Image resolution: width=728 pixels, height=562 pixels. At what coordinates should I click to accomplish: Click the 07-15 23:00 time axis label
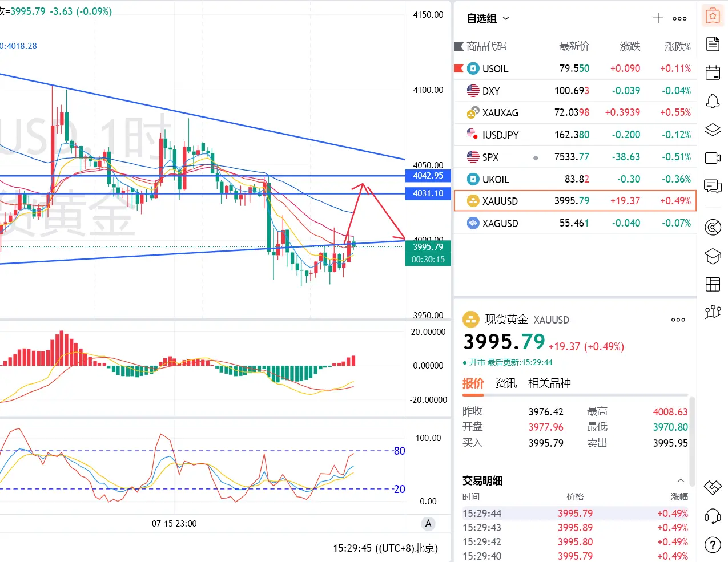[x=174, y=523]
